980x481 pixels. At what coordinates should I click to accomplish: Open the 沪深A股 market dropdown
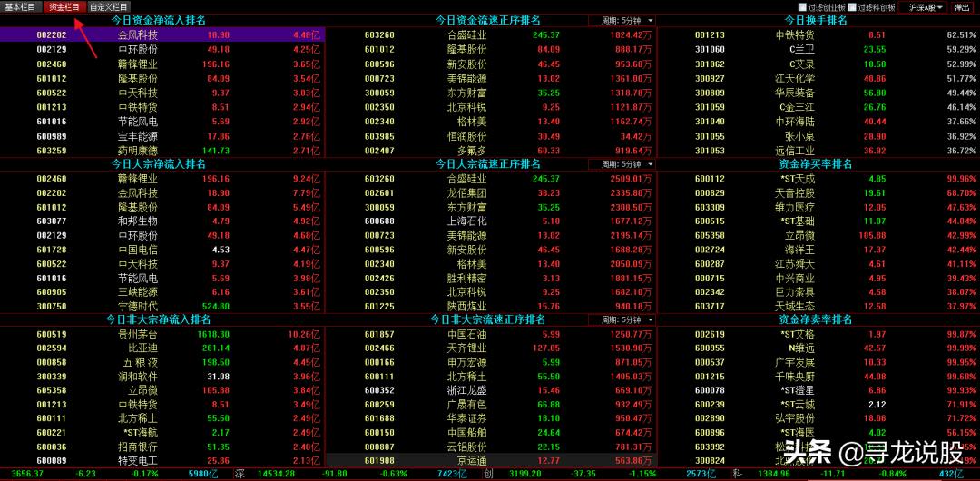922,7
